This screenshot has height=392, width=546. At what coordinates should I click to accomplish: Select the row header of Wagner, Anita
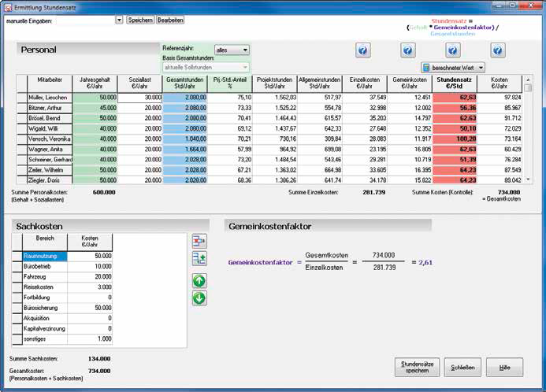pyautogui.click(x=22, y=150)
